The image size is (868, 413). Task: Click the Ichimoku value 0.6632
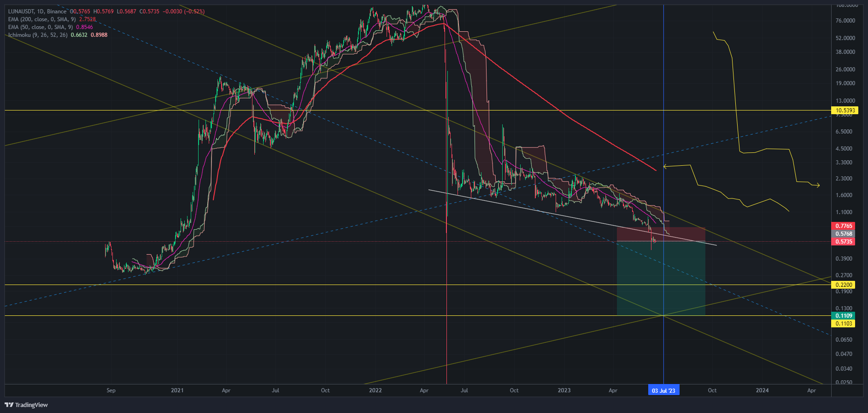click(79, 35)
